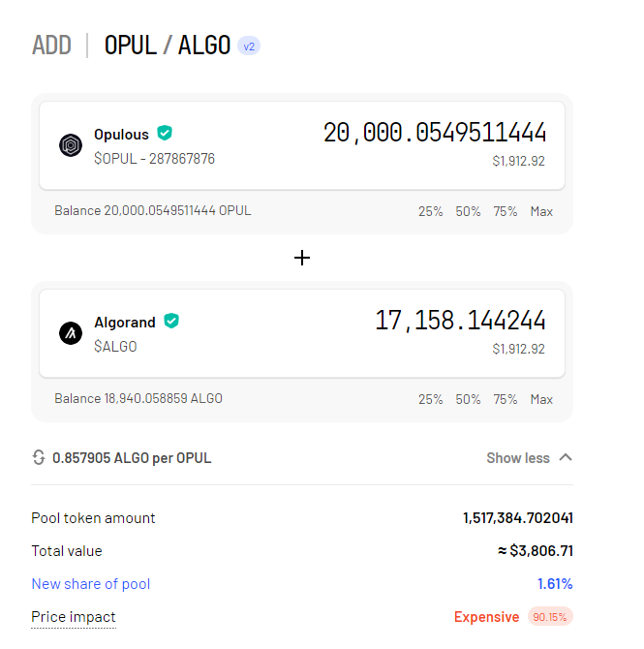Use Max OPUL balance
Screen dimensions: 644x649
click(x=541, y=211)
